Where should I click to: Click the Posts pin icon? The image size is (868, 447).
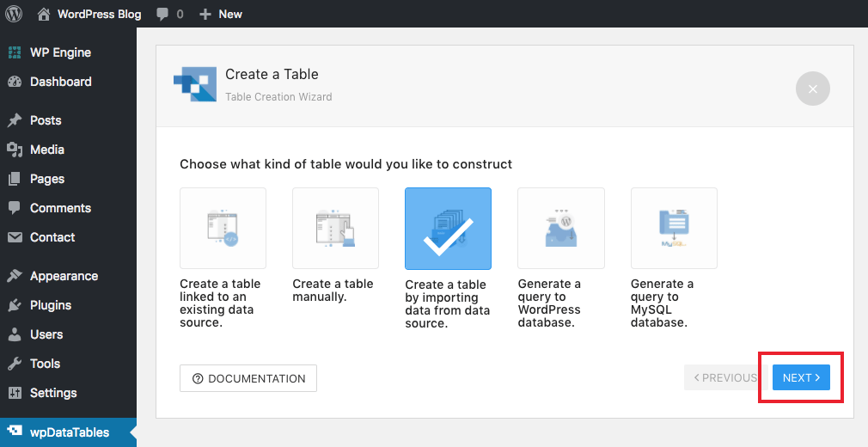(15, 120)
